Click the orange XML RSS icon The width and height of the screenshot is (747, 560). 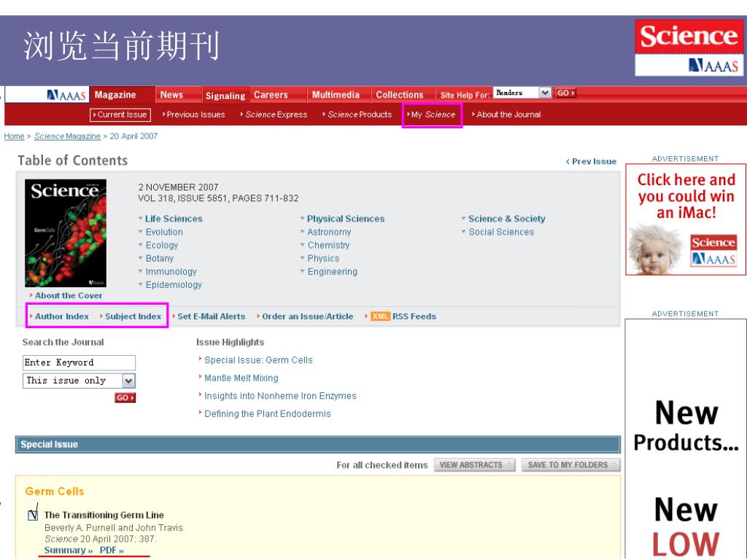pyautogui.click(x=380, y=316)
